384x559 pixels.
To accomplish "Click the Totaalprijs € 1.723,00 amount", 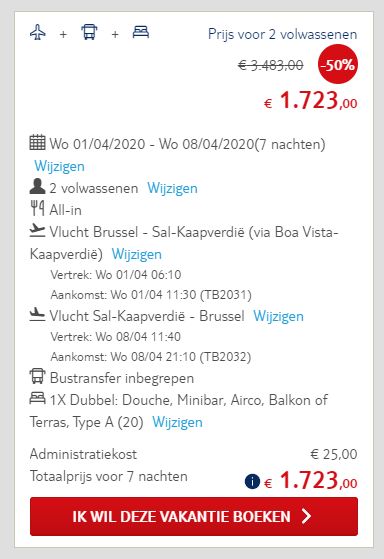I will tap(311, 480).
